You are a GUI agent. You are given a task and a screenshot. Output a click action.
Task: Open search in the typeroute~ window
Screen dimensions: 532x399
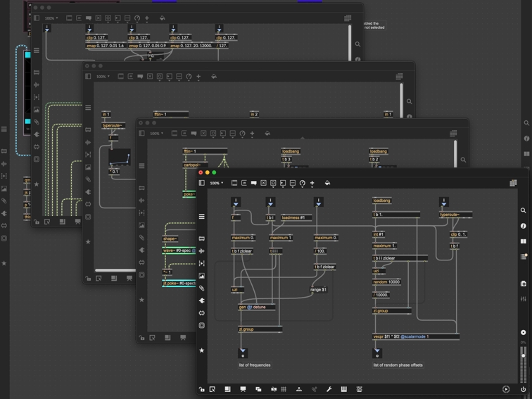pos(409,101)
